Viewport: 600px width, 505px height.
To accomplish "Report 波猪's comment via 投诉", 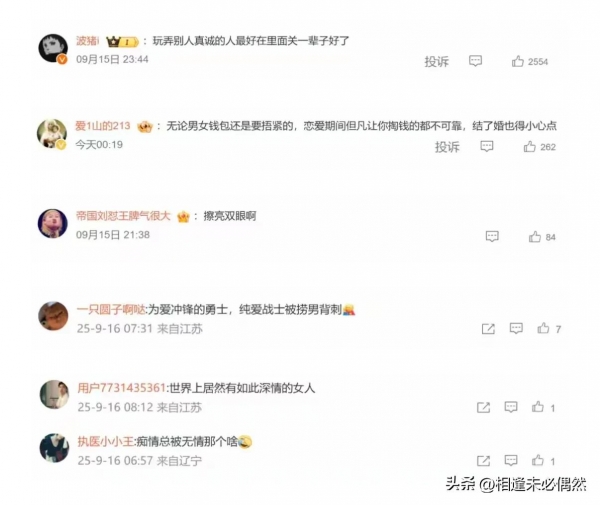I will tap(436, 62).
